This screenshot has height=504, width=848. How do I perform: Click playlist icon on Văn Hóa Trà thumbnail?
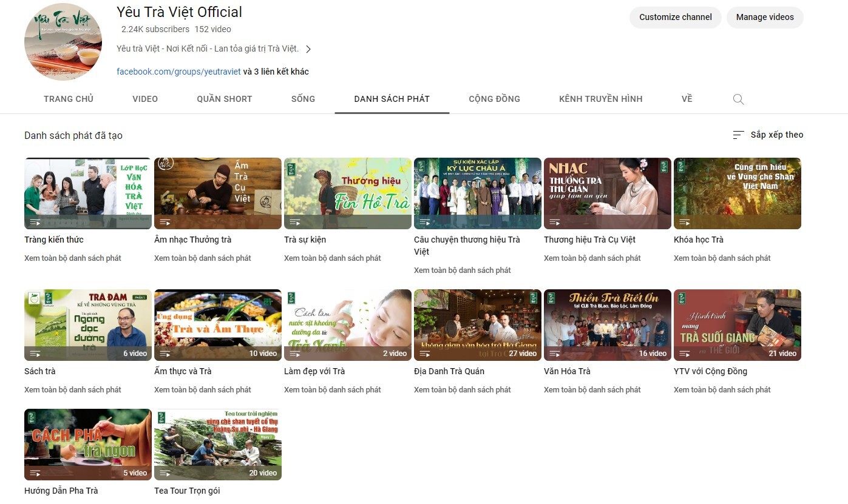pyautogui.click(x=555, y=354)
